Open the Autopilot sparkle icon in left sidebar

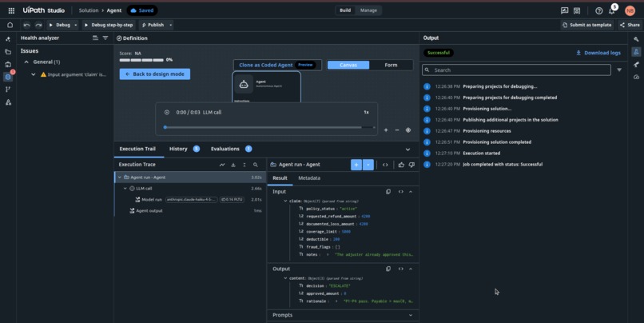tap(8, 39)
